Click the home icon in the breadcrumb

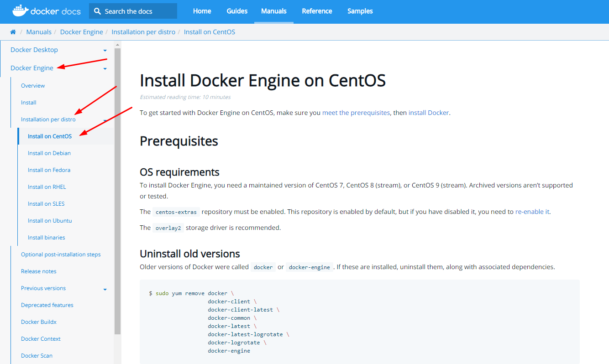click(x=13, y=32)
